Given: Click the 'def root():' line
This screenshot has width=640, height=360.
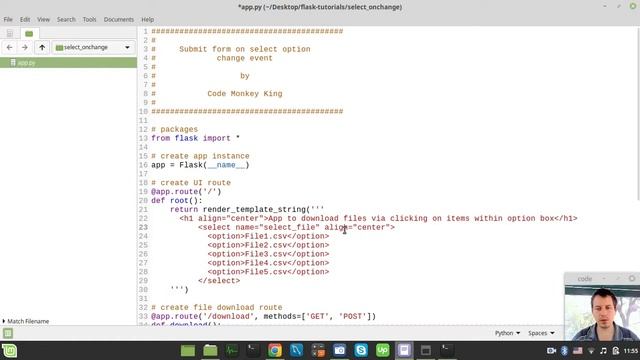Looking at the screenshot, I should pyautogui.click(x=177, y=200).
